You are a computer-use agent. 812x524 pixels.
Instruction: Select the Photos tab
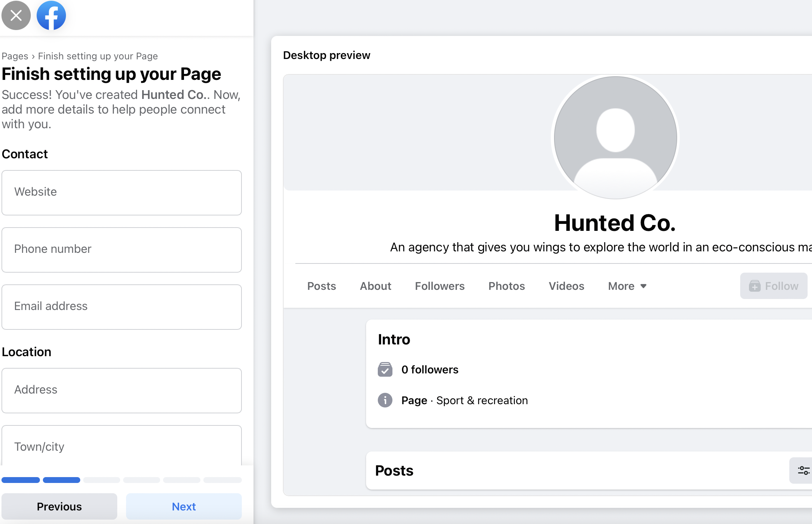point(506,286)
